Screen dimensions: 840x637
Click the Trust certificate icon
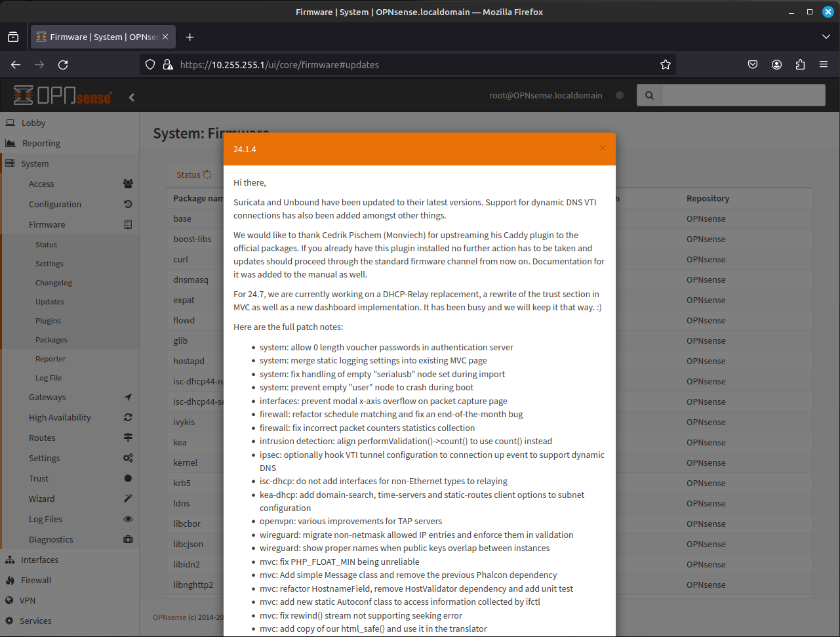(128, 478)
